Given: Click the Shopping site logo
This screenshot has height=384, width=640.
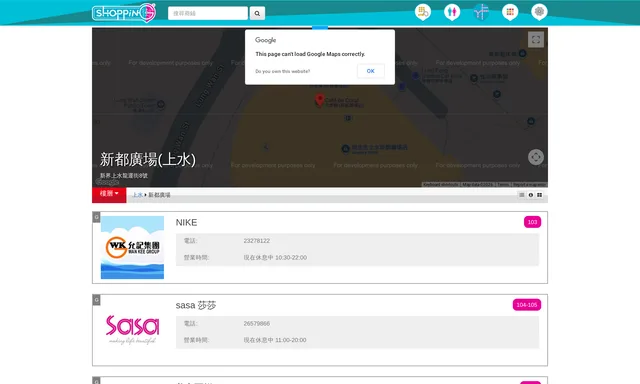Looking at the screenshot, I should click(124, 13).
